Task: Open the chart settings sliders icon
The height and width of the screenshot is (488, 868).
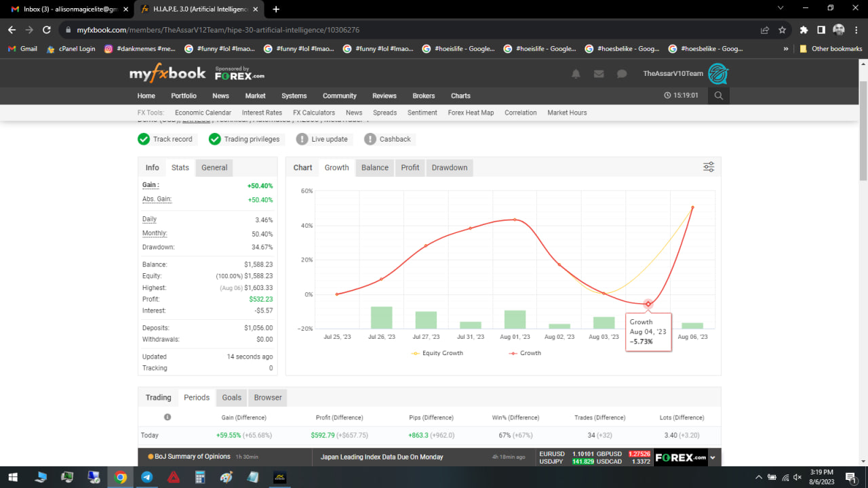Action: pyautogui.click(x=709, y=167)
